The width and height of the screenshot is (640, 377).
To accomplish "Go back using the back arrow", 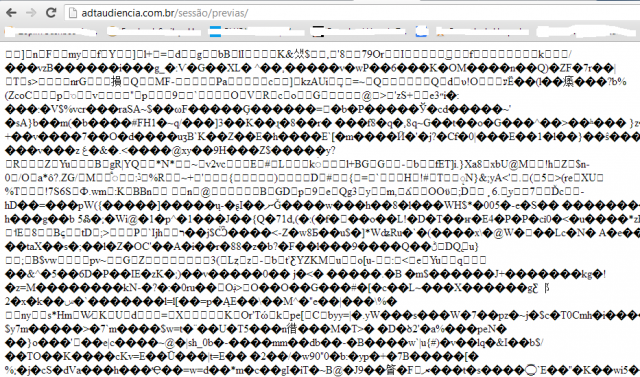I will [x=11, y=13].
